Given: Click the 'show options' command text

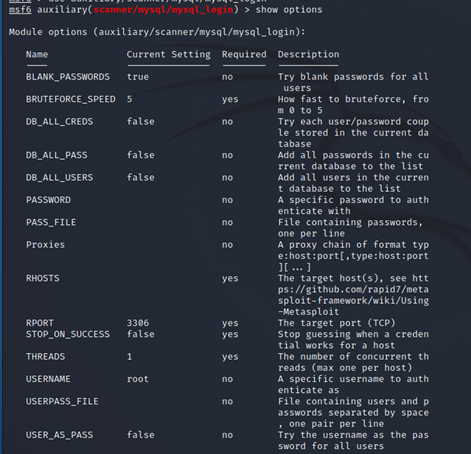Looking at the screenshot, I should point(289,10).
